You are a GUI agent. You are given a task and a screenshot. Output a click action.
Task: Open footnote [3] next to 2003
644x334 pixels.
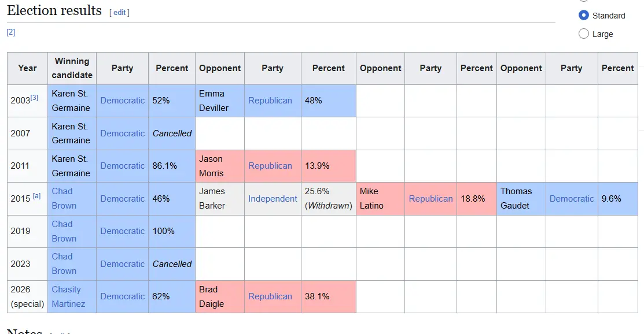coord(35,98)
